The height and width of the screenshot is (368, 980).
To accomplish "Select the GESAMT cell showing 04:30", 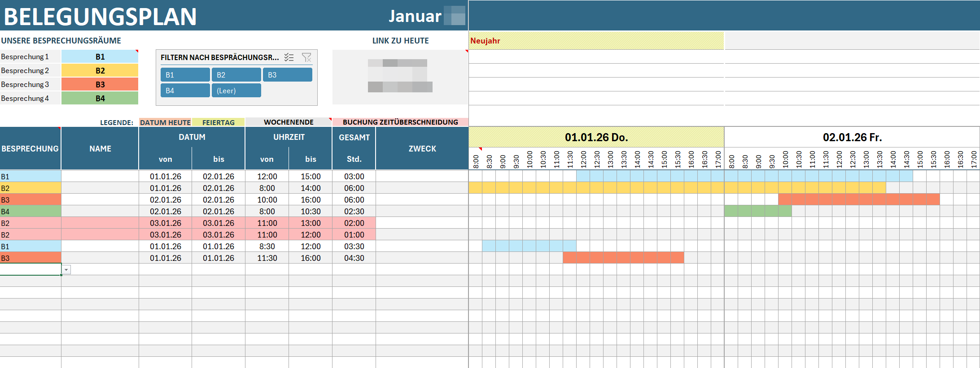I will click(354, 258).
